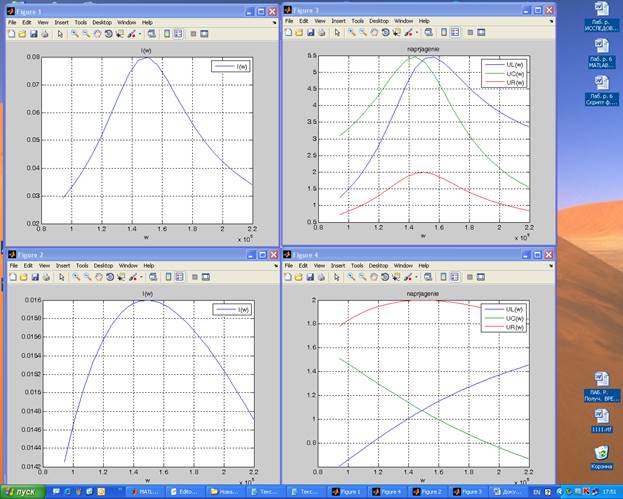This screenshot has width=623, height=499.
Task: Toggle Insert Colorbar in Figure 1 toolbar
Action: tap(167, 34)
